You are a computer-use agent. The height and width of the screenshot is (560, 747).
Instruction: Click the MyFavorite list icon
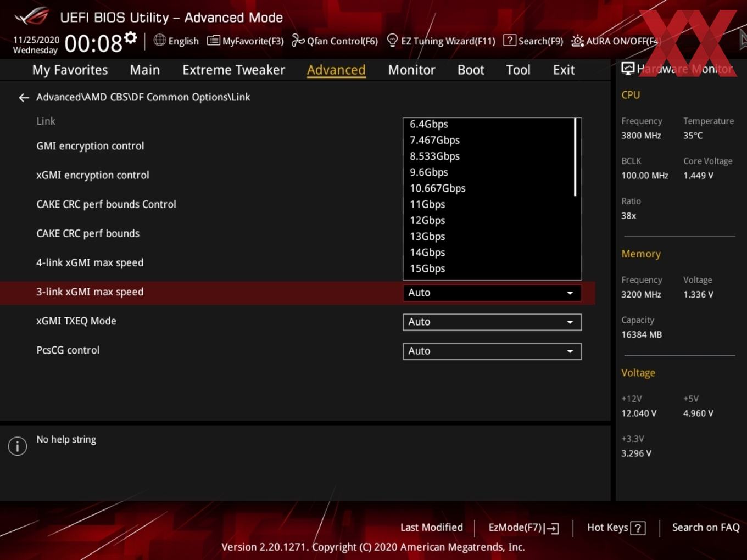213,41
